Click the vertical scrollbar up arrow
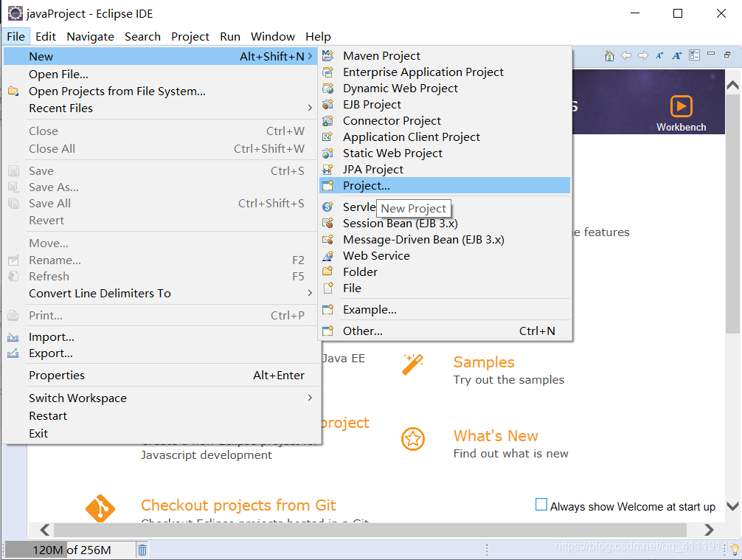742x560 pixels. 732,85
